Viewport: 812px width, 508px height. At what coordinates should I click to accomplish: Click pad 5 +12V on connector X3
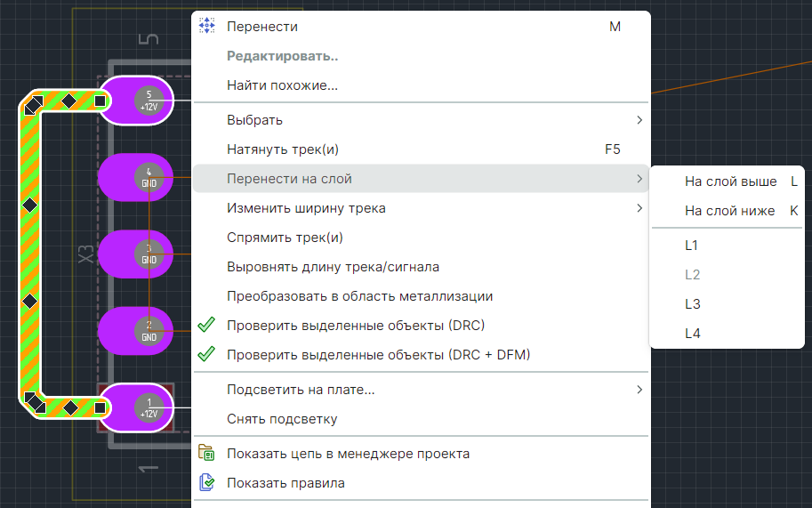click(137, 101)
